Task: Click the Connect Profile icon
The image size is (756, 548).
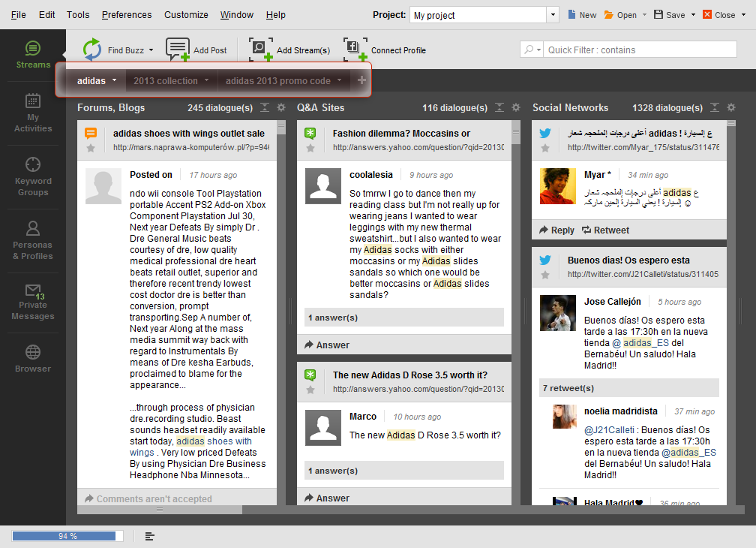Action: click(355, 50)
